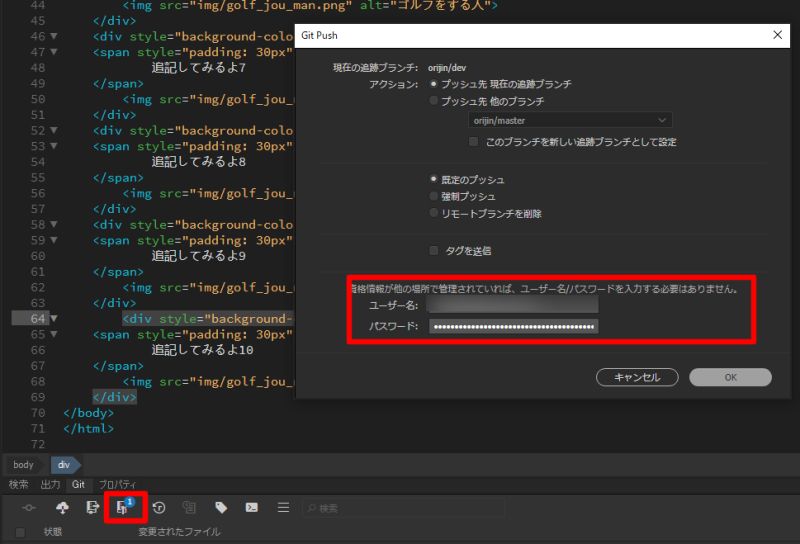Collapse code fold at line 52
The width and height of the screenshot is (800, 544).
pyautogui.click(x=54, y=131)
